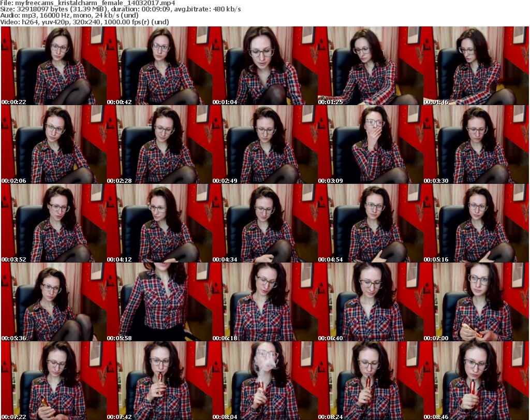Open the frame at 00:03:30
The image size is (530, 420).
476,144
